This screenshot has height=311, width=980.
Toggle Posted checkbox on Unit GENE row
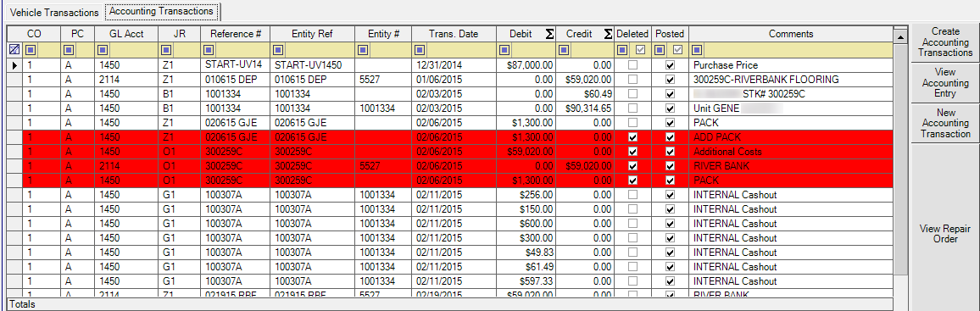(670, 108)
